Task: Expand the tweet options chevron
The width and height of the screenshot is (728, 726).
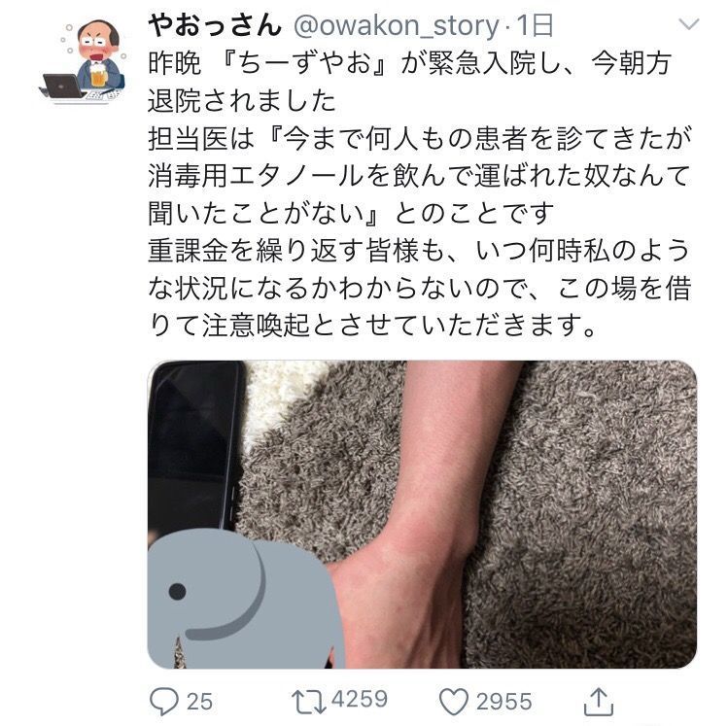Action: point(688,23)
